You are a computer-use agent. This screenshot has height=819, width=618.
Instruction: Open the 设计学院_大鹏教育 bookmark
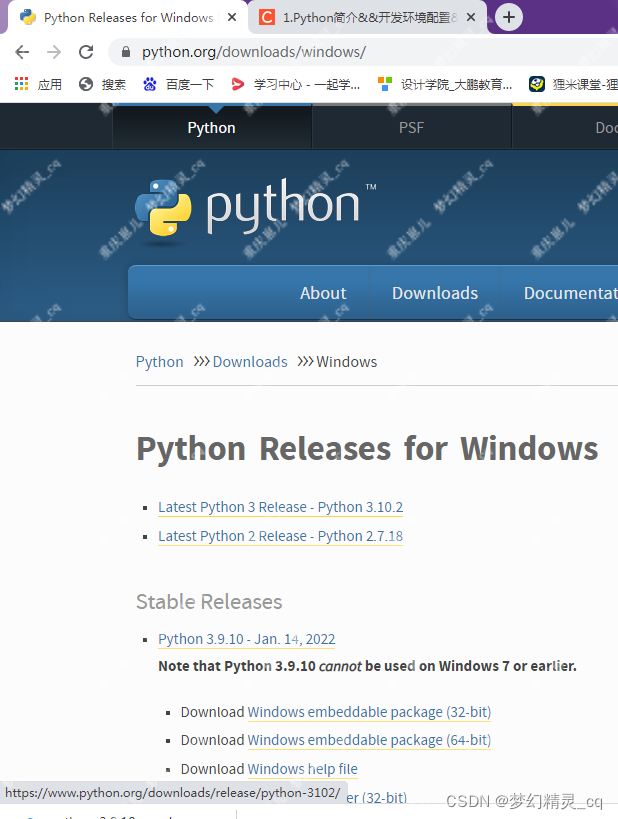445,84
